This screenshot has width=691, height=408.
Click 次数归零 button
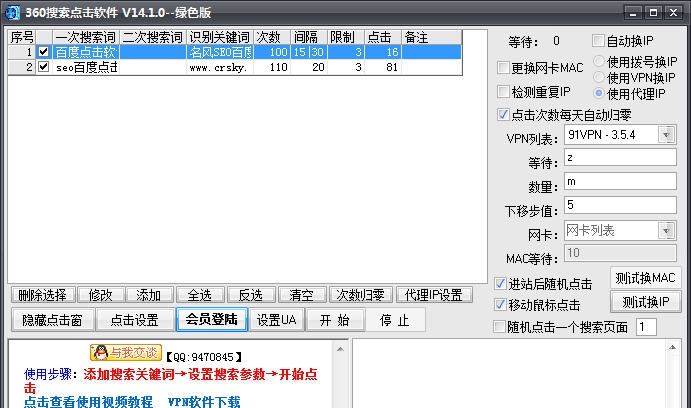click(x=360, y=295)
